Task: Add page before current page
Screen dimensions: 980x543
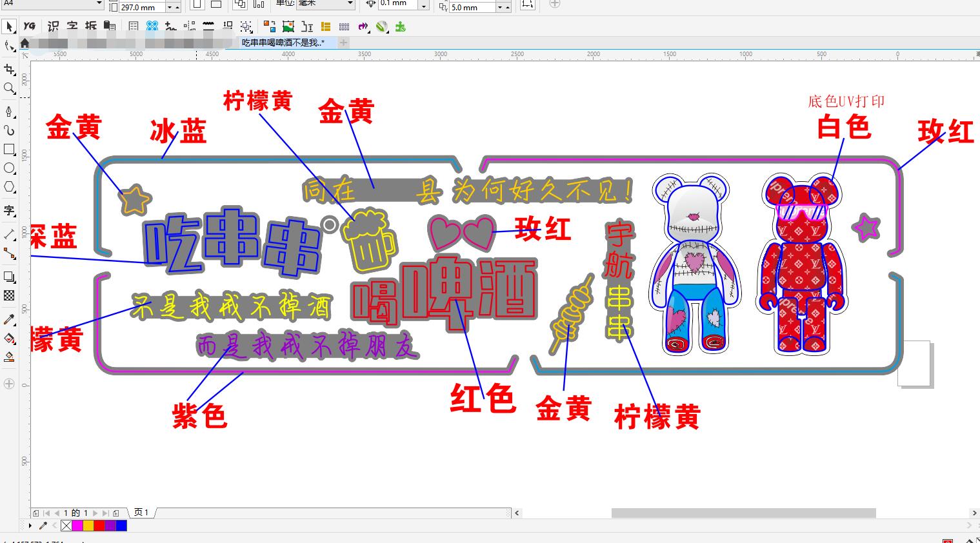Action: 36,513
